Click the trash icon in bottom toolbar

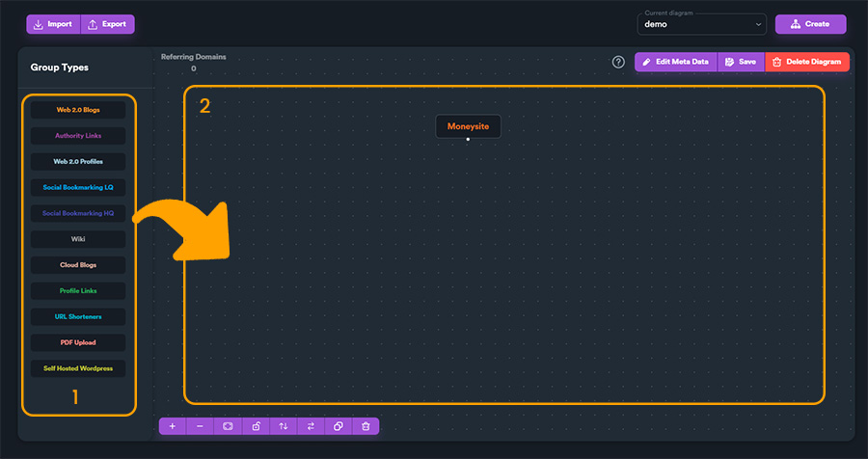[x=366, y=426]
